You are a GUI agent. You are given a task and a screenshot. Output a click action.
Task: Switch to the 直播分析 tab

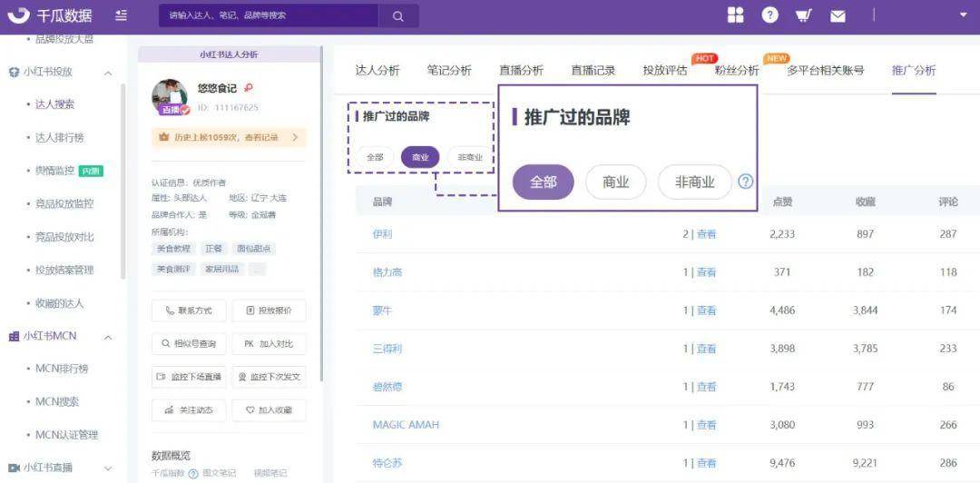521,70
